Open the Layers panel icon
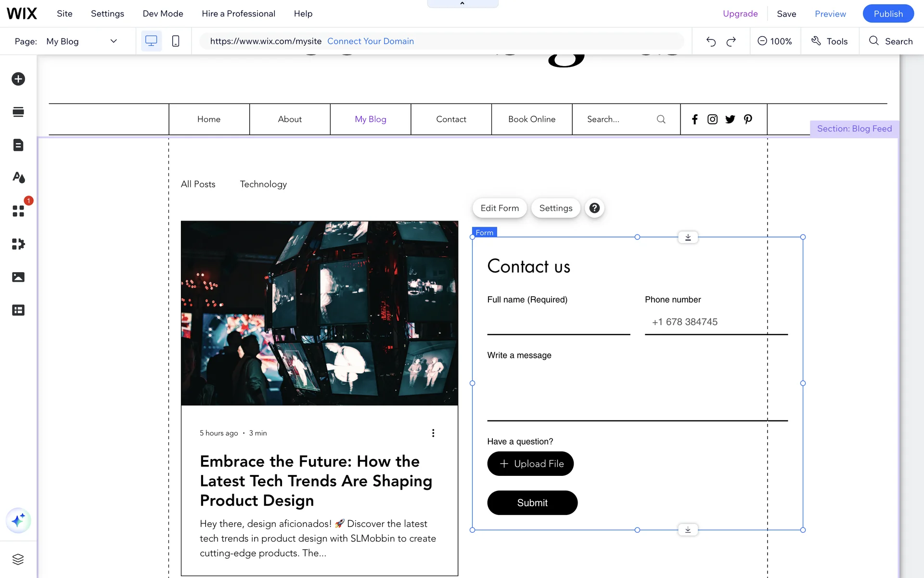924x578 pixels. coord(18,559)
